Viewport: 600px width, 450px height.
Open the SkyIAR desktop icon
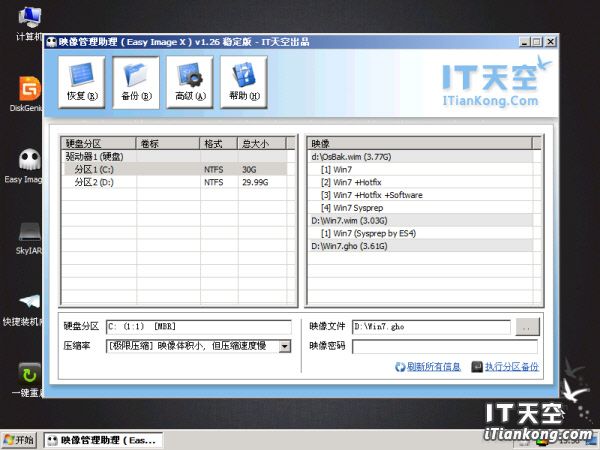tap(29, 238)
